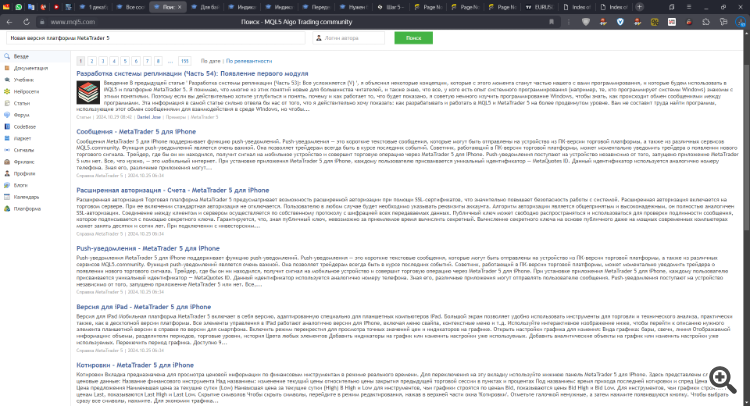Viewport: 750px width, 406px height.
Task: Filter results by Статьи icon
Action: [x=7, y=103]
